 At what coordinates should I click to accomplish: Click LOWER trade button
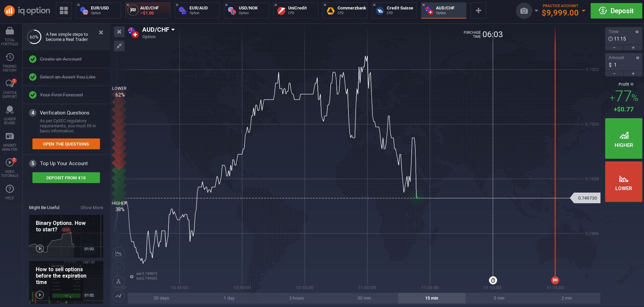623,182
